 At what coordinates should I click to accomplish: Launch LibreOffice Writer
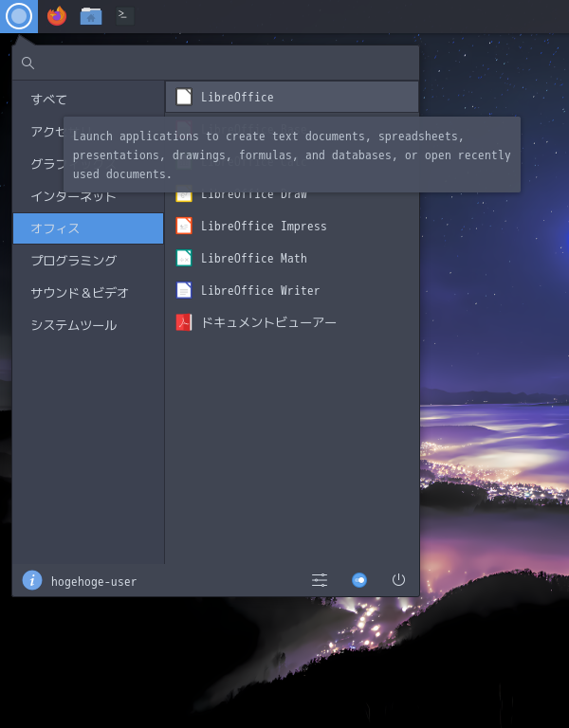[292, 291]
